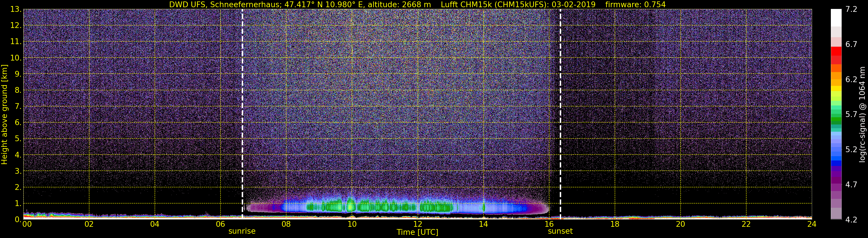Click the sunset label below the time axis

[x=560, y=231]
